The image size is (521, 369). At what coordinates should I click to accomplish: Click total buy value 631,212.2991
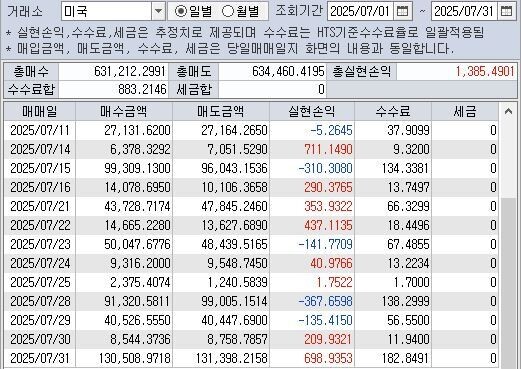(113, 71)
